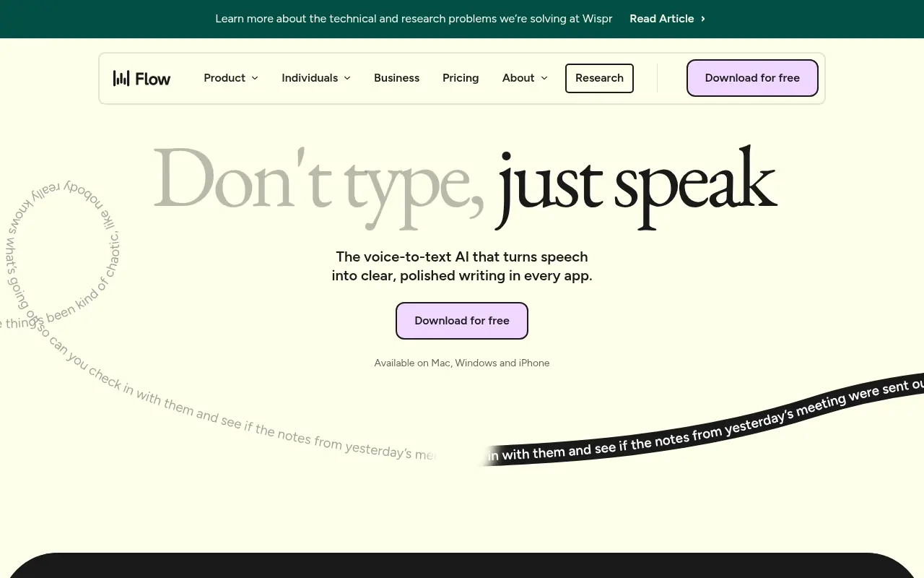
Task: Open the Business page from the navigation
Action: (x=397, y=78)
